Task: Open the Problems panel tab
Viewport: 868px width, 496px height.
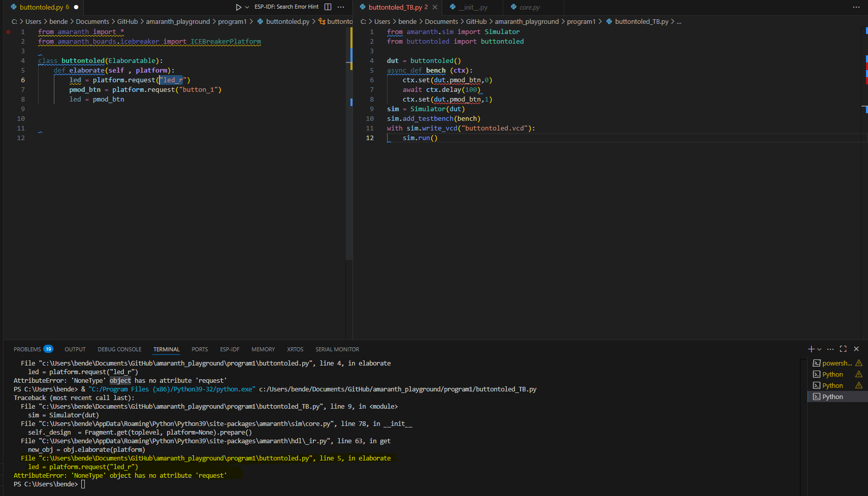Action: pos(27,349)
